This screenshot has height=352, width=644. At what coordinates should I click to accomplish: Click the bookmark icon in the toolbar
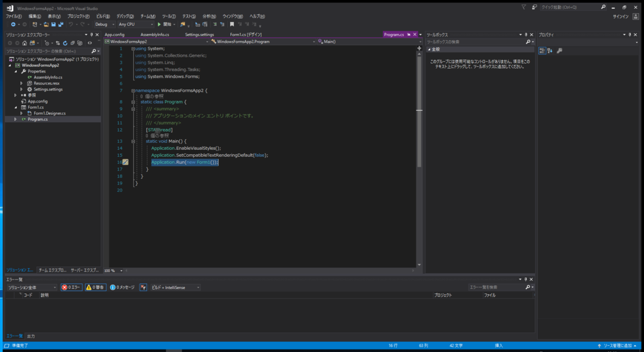click(231, 25)
